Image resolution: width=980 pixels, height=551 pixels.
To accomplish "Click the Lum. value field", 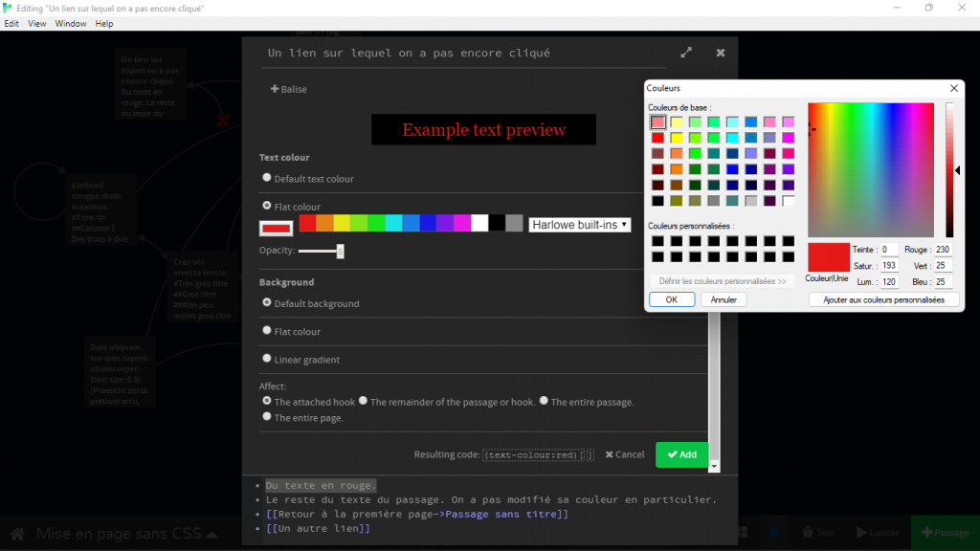I will [x=889, y=282].
